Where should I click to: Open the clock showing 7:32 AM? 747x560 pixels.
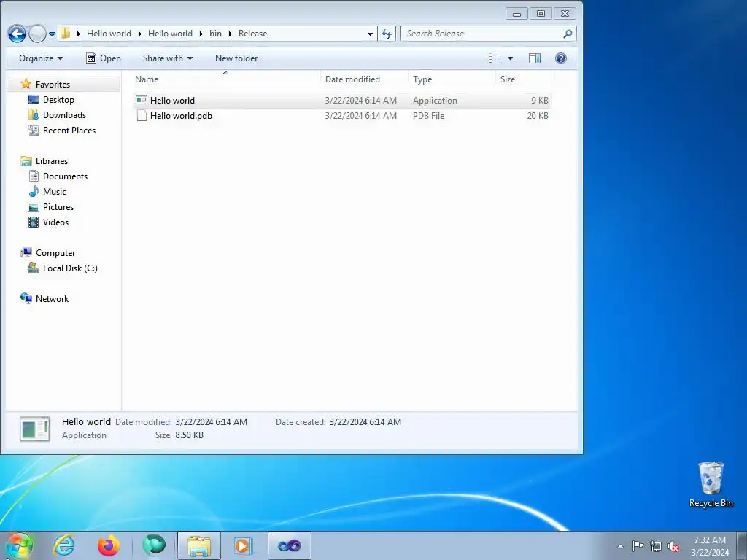tap(710, 545)
